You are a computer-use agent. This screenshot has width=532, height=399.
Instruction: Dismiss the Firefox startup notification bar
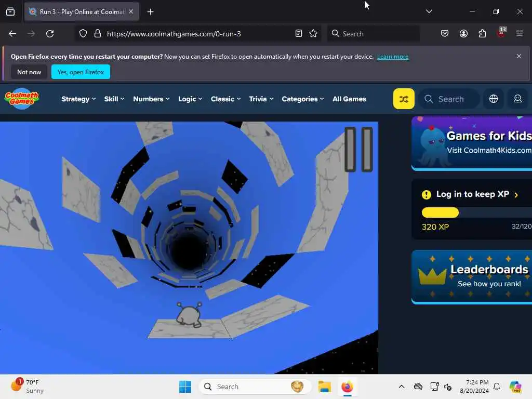point(519,56)
